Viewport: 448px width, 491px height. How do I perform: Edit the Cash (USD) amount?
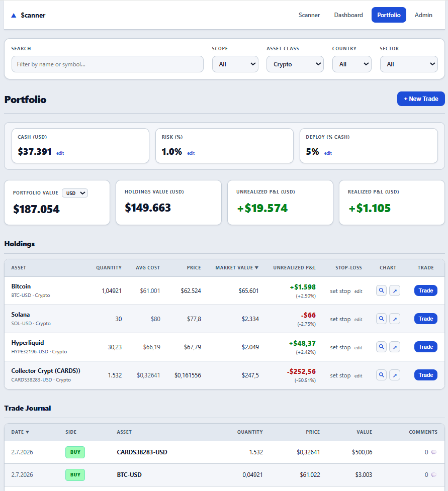tap(60, 153)
